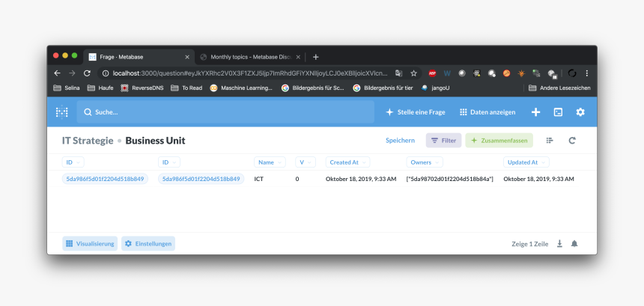Open the Einstellungen panel
Image resolution: width=644 pixels, height=306 pixels.
(x=148, y=244)
